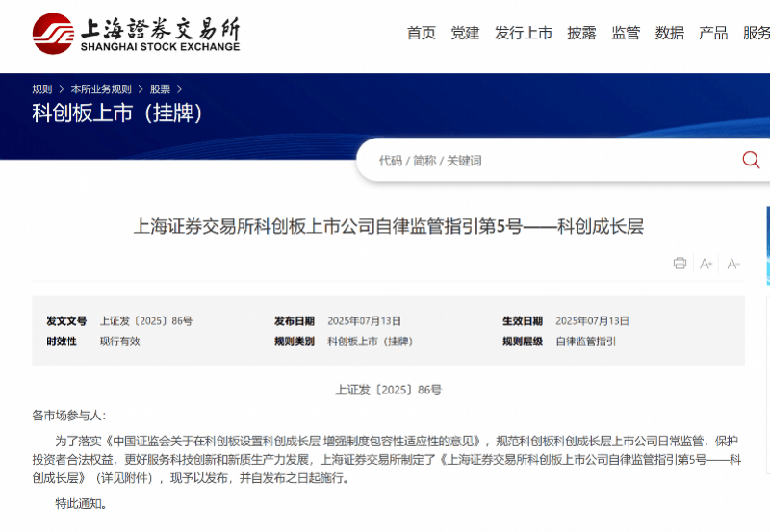The image size is (770, 532).
Task: Open the 党建 menu item
Action: tap(465, 33)
